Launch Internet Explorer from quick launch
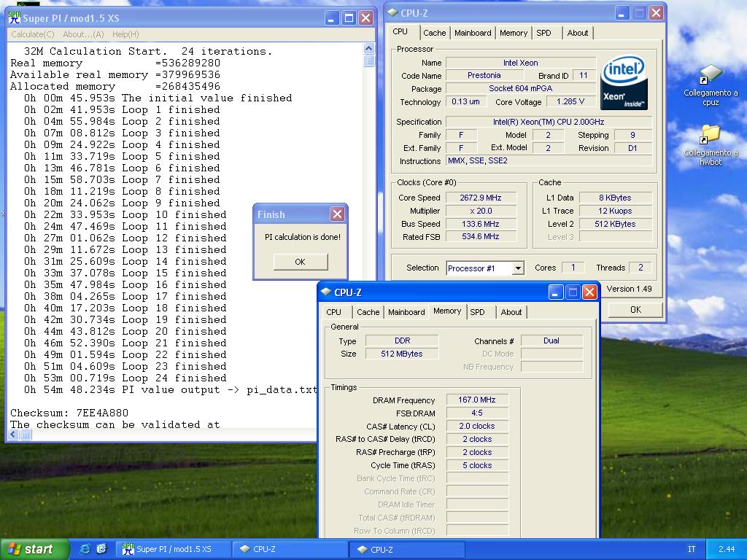This screenshot has width=747, height=560. pyautogui.click(x=85, y=549)
